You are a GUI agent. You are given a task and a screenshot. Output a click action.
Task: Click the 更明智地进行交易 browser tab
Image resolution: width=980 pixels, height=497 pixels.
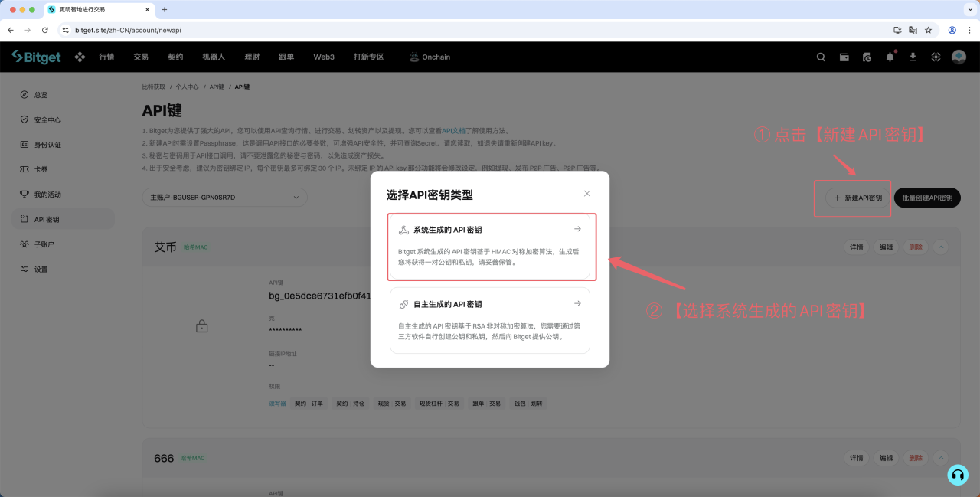98,9
